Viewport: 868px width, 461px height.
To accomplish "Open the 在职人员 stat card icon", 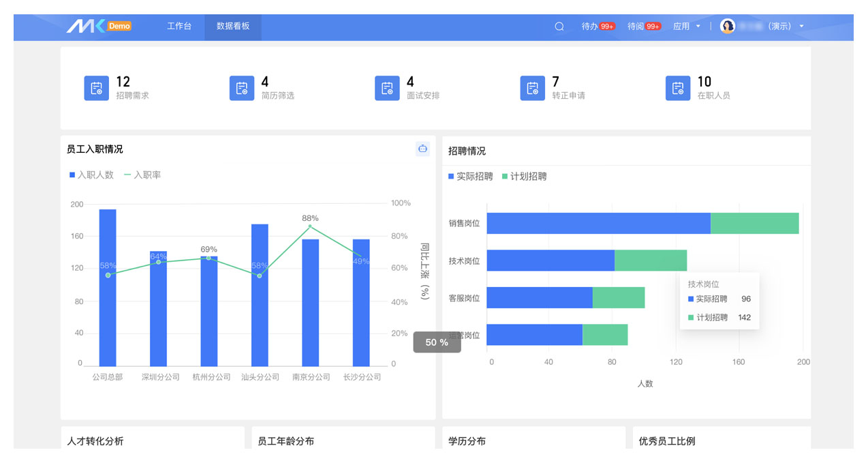I will pos(678,89).
